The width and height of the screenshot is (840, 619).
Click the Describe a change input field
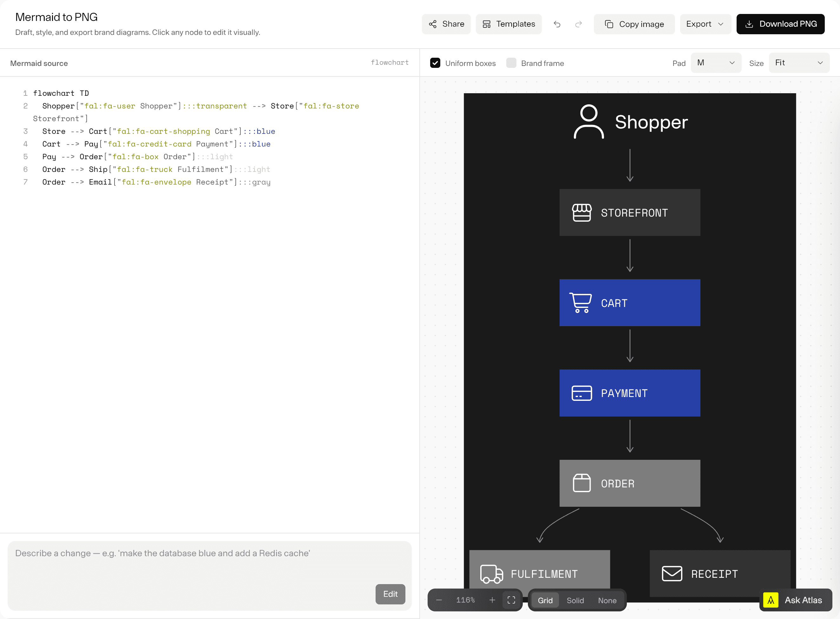coord(210,576)
